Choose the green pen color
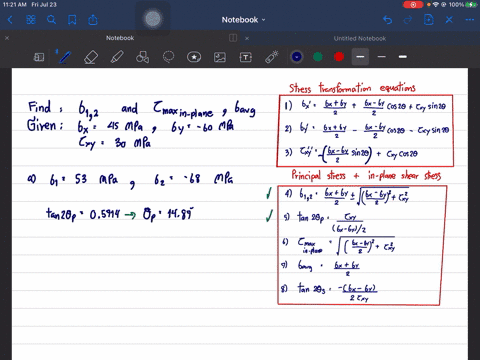Screen dimensions: 480x360 click(x=318, y=57)
